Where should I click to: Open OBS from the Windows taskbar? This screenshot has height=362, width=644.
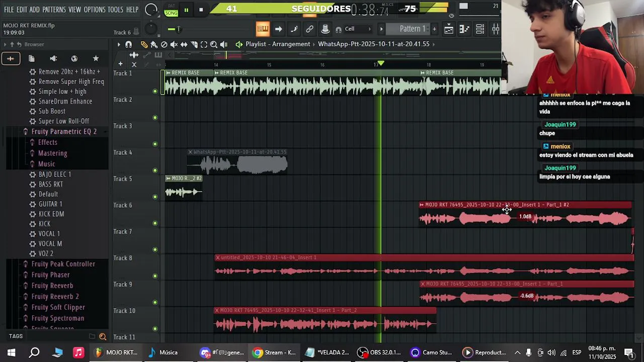click(380, 352)
